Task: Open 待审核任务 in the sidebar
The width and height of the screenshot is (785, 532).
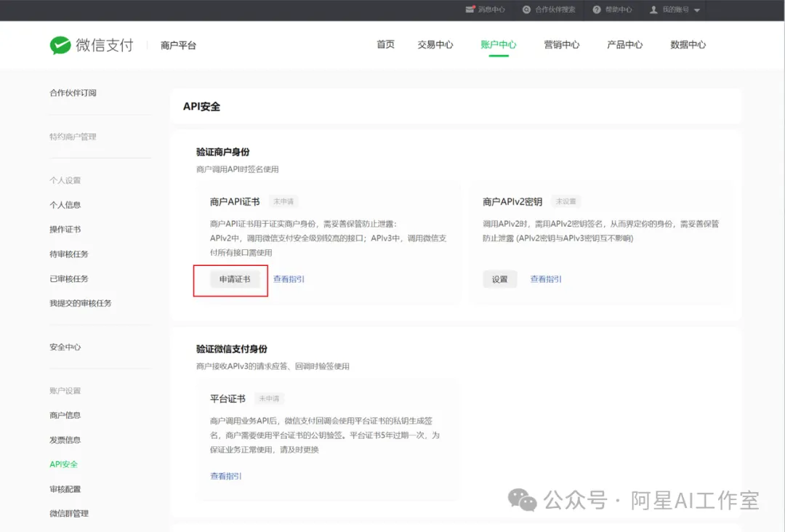Action: [x=69, y=254]
